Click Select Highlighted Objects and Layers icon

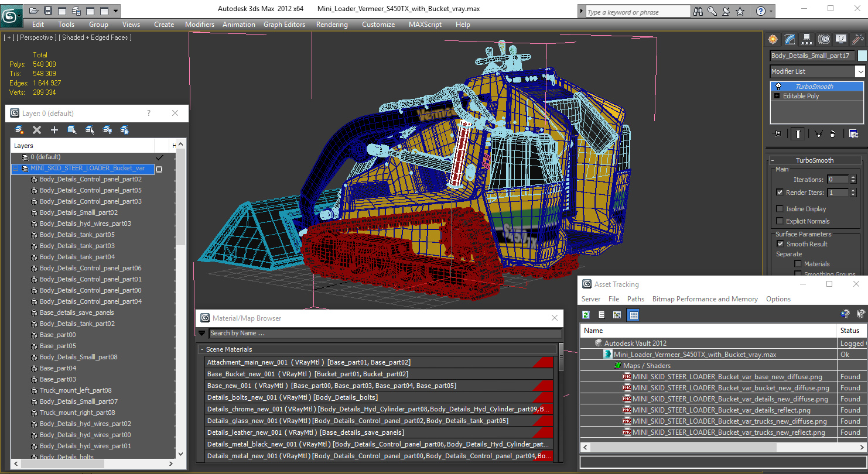(72, 130)
